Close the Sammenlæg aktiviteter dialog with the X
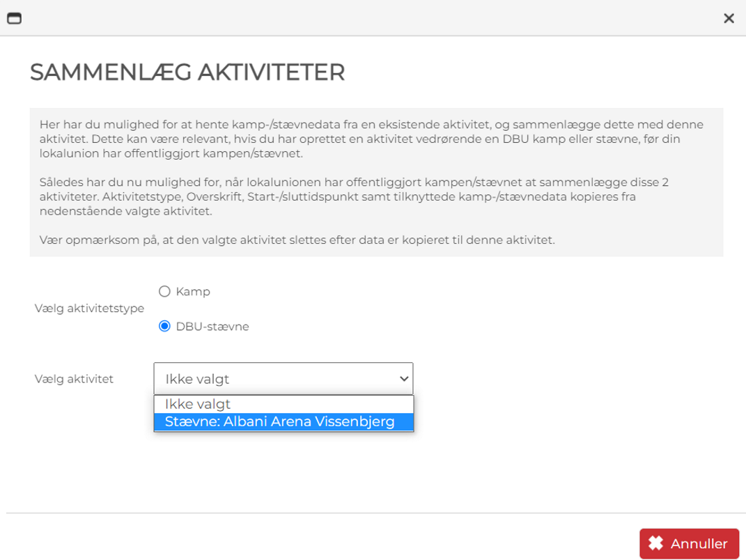This screenshot has width=746, height=560. [x=729, y=19]
